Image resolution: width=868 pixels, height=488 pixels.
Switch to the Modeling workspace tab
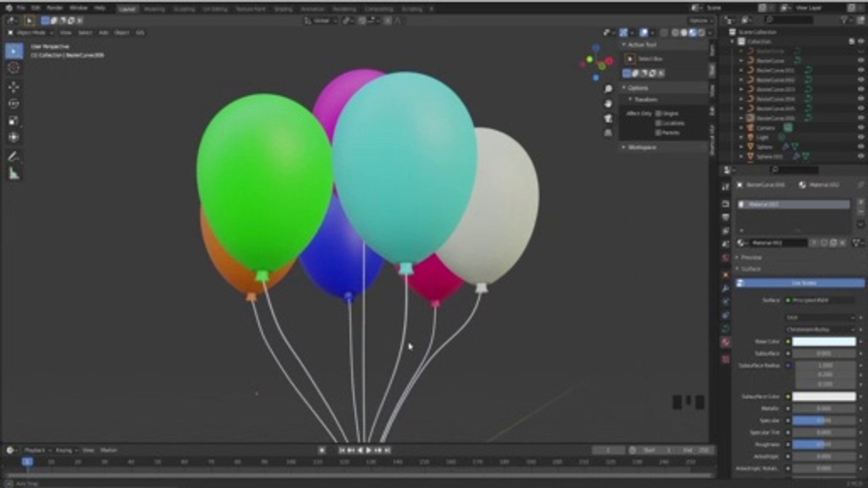tap(155, 9)
